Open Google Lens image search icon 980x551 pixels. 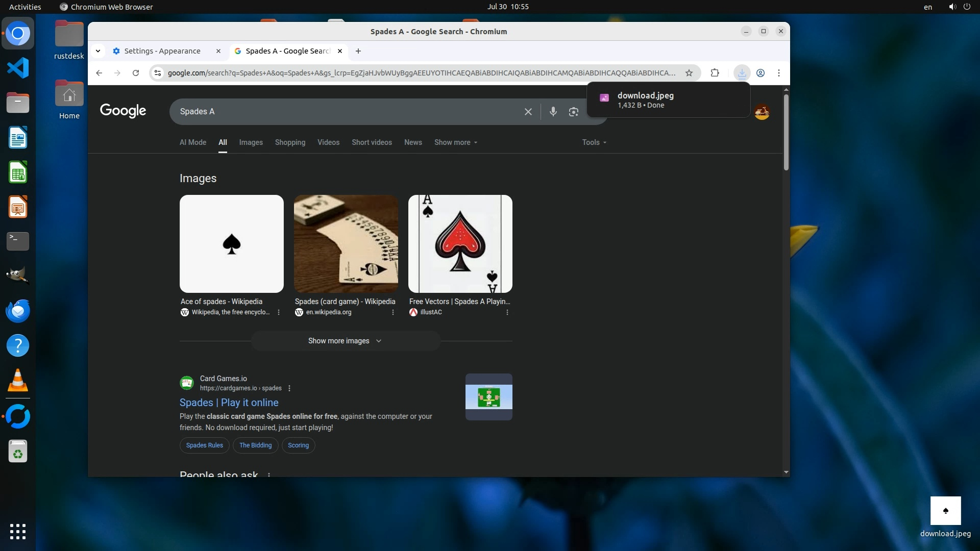pos(573,112)
